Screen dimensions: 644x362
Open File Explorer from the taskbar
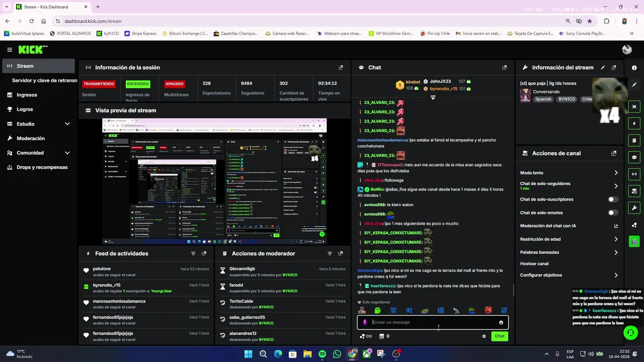tap(307, 354)
